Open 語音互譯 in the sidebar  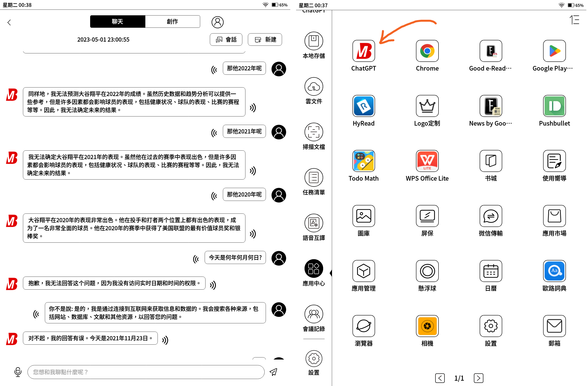pos(314,223)
